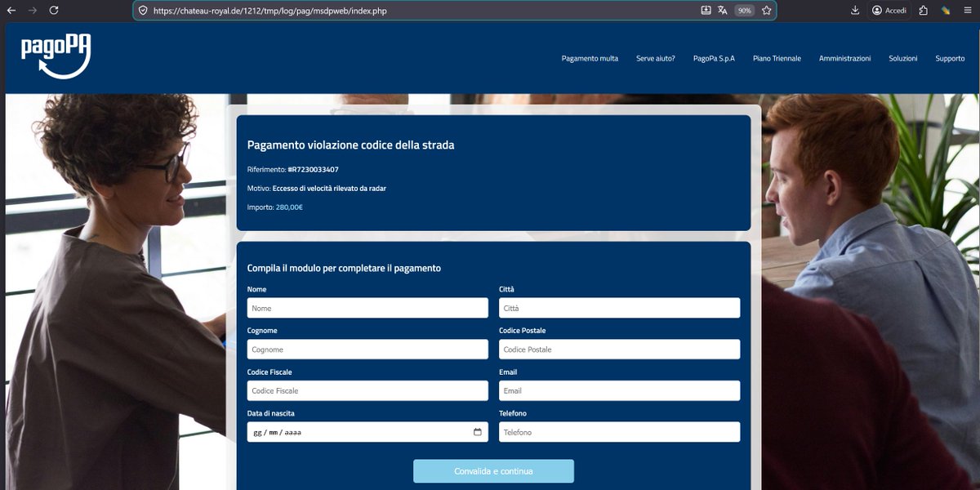Select Amministrazioni in the navigation bar

pos(844,58)
